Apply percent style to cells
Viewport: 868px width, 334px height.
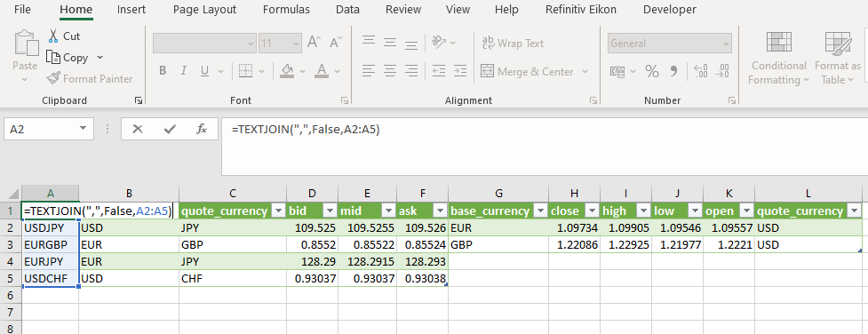(652, 71)
